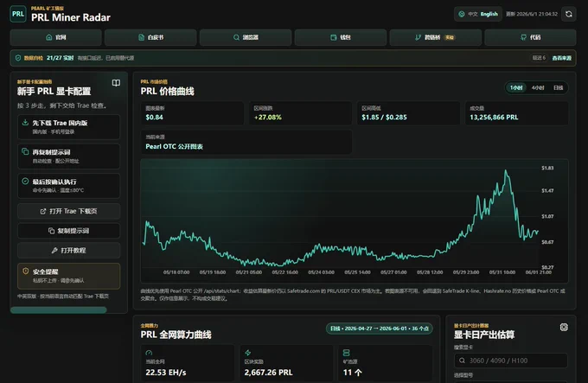This screenshot has width=588, height=383.
Task: Open the 官网 home link button
Action: pyautogui.click(x=56, y=37)
